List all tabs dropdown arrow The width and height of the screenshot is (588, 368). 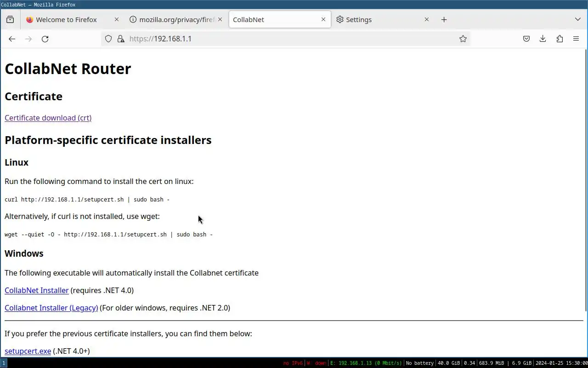click(x=578, y=19)
